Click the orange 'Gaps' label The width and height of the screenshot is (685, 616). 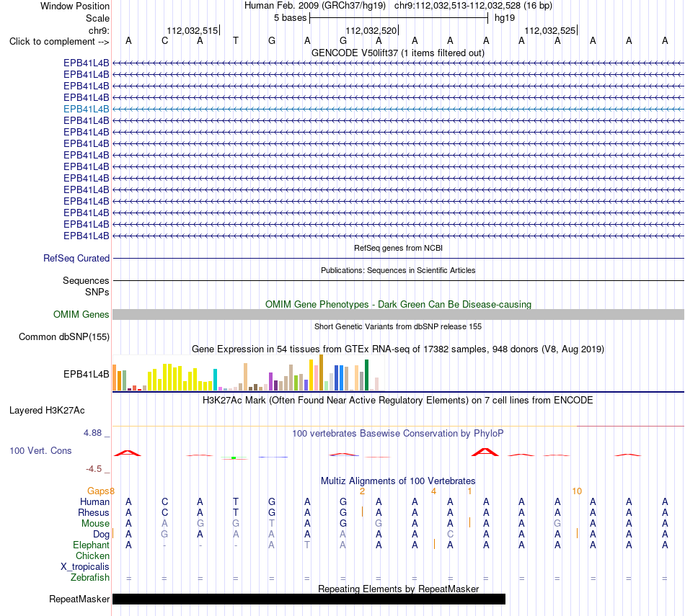pos(98,491)
